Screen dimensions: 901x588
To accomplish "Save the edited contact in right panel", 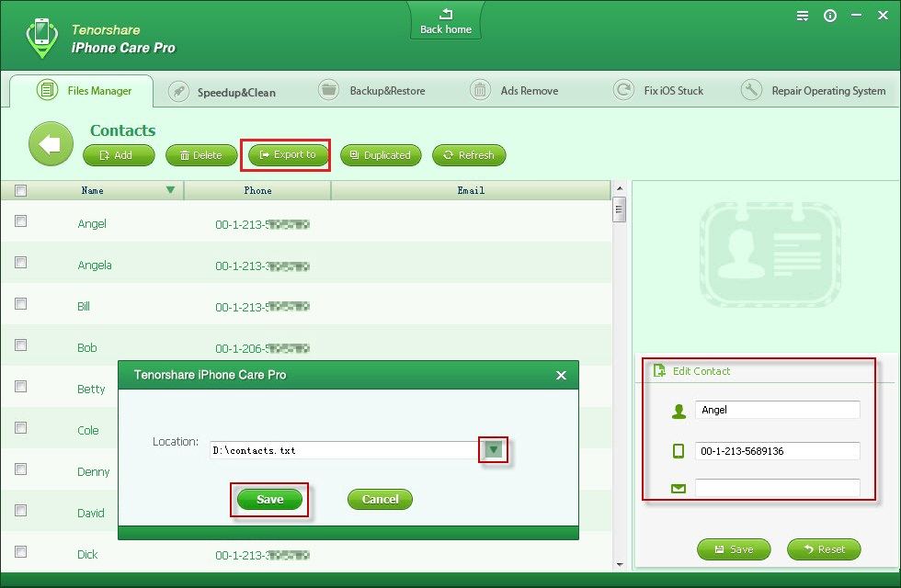I will tap(734, 549).
